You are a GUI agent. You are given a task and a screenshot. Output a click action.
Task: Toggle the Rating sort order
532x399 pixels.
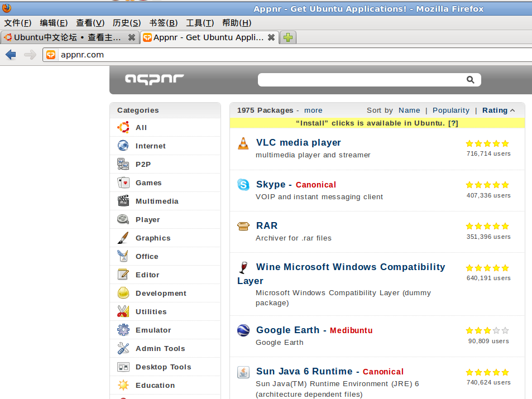coord(499,110)
